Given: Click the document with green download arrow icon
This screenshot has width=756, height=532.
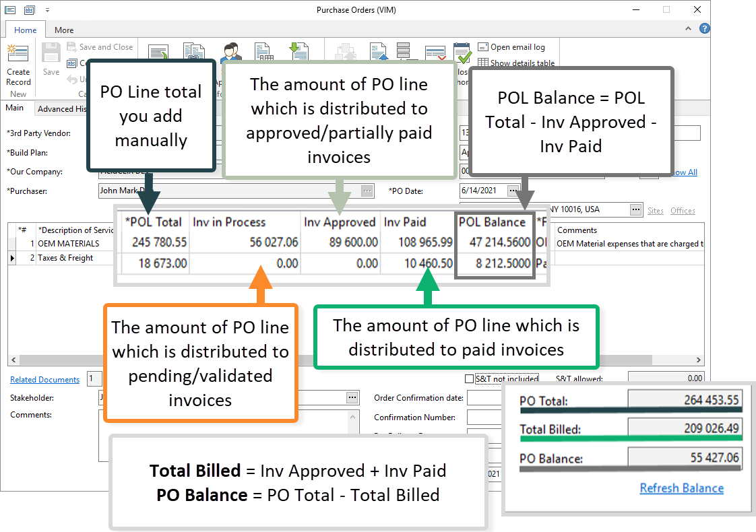Looking at the screenshot, I should point(298,51).
